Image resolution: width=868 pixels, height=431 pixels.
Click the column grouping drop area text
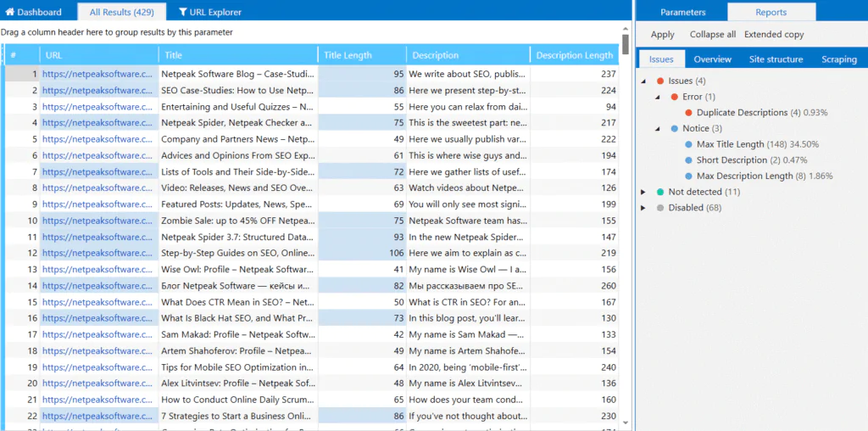pyautogui.click(x=117, y=32)
